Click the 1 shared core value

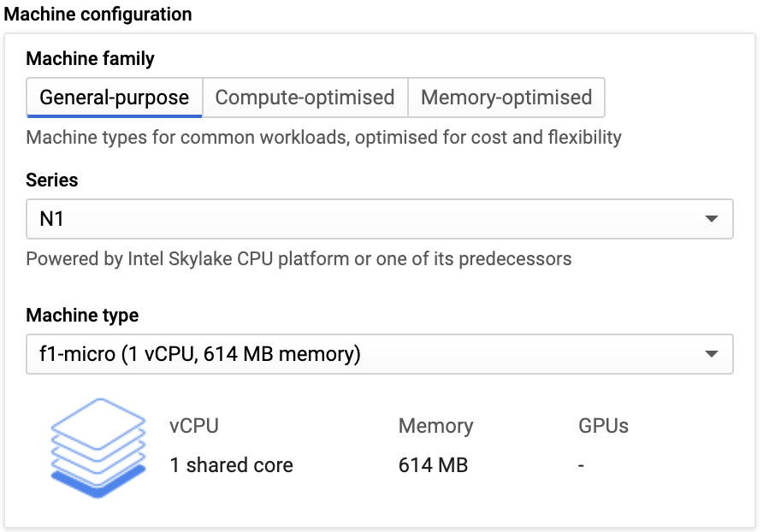[x=231, y=466]
